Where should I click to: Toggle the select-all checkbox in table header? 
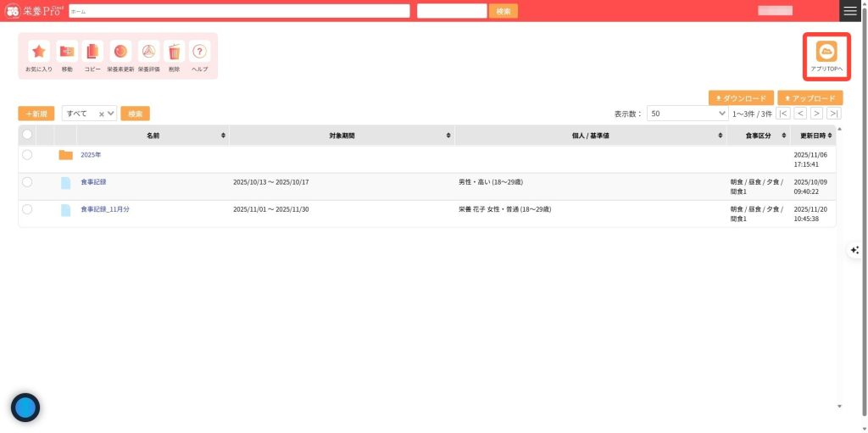27,135
